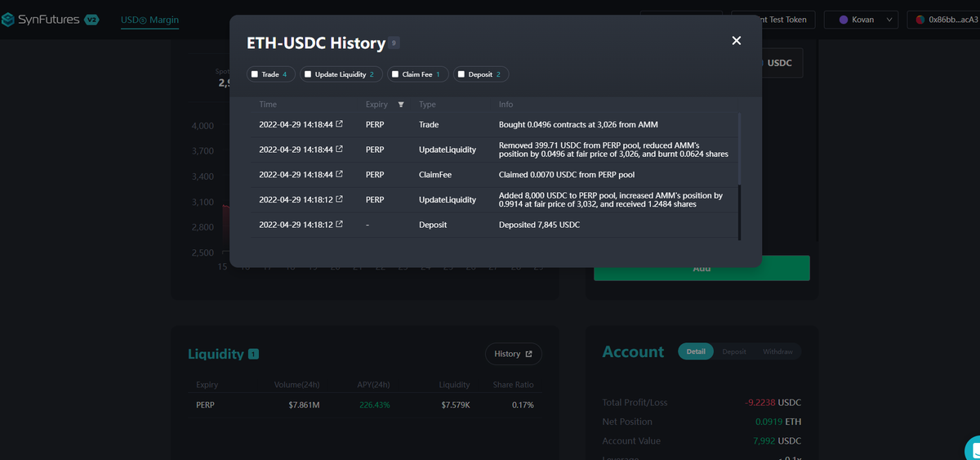
Task: Click the Time column header
Action: point(268,105)
